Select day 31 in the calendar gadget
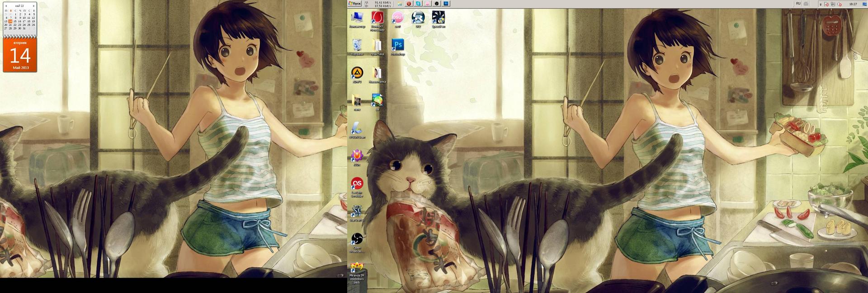This screenshot has height=293, width=868. 24,28
